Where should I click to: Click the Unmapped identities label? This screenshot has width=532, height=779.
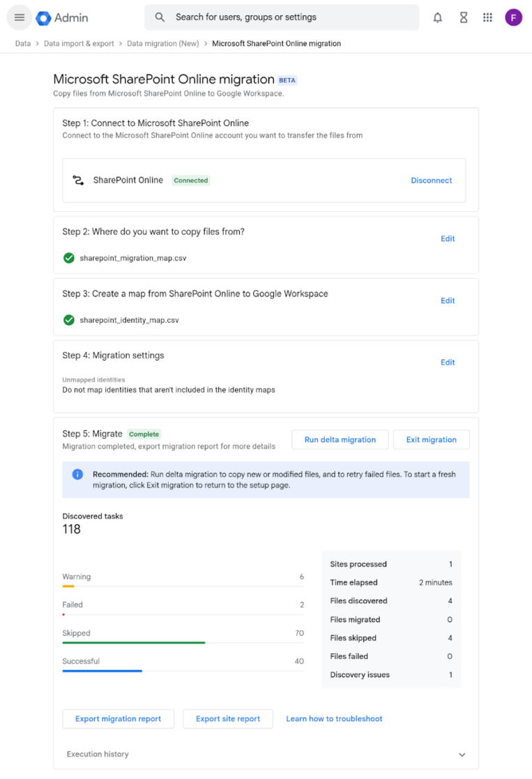pos(93,380)
